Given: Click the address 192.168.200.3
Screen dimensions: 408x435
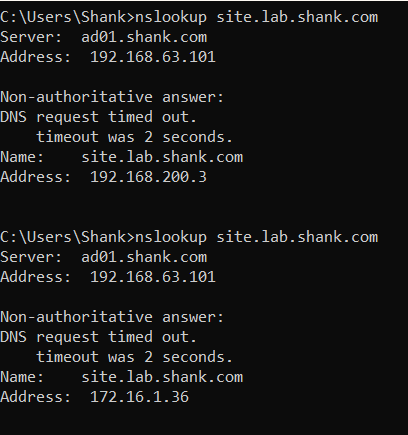Looking at the screenshot, I should [x=148, y=177].
